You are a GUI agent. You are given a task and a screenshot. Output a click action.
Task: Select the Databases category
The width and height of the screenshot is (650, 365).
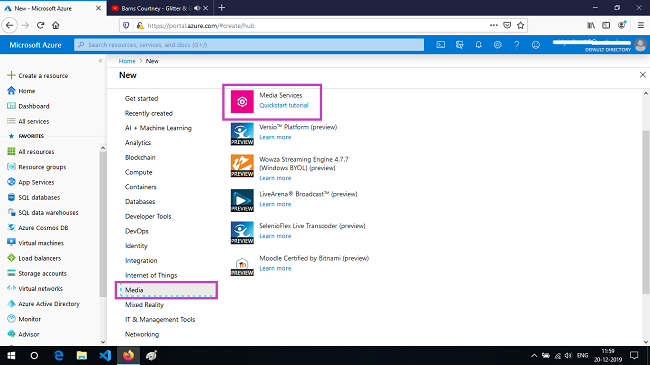(140, 202)
